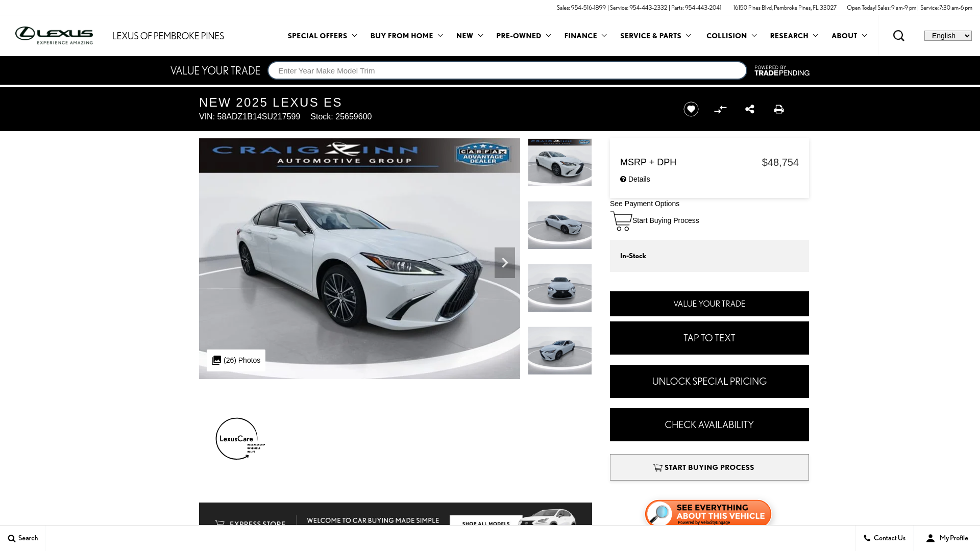The height and width of the screenshot is (551, 980).
Task: Click the Open Today hours text
Action: click(910, 8)
